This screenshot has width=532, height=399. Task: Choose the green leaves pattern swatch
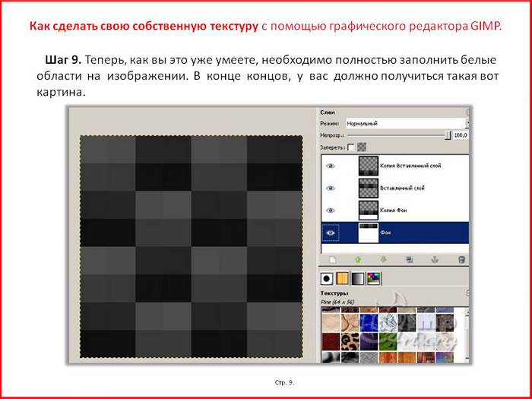tap(388, 341)
